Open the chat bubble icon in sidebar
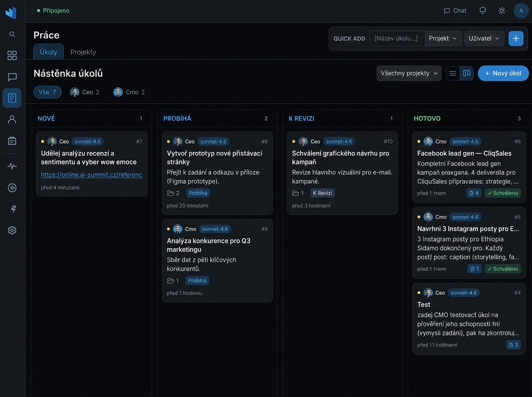 coord(12,77)
